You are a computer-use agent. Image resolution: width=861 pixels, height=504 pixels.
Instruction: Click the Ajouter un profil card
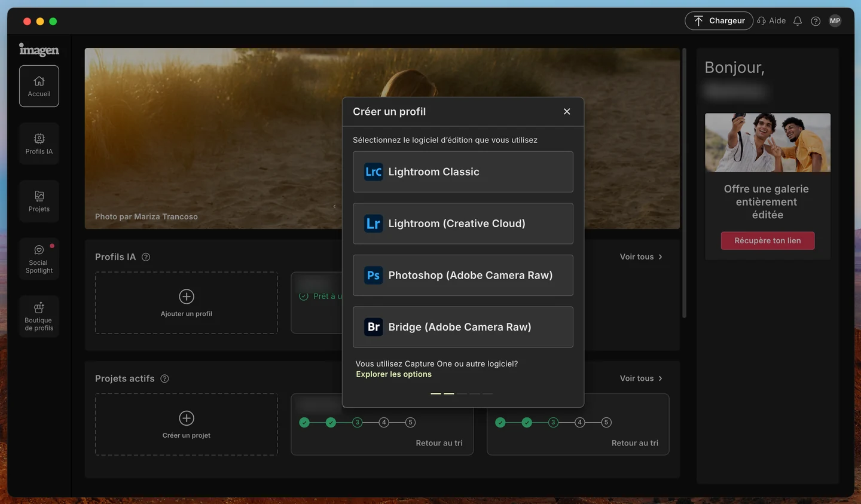click(x=187, y=303)
